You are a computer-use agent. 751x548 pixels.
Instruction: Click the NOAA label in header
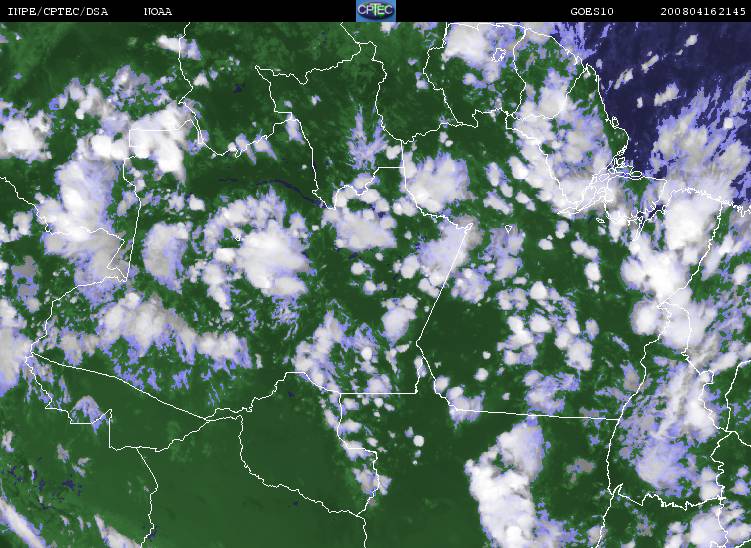[x=158, y=11]
